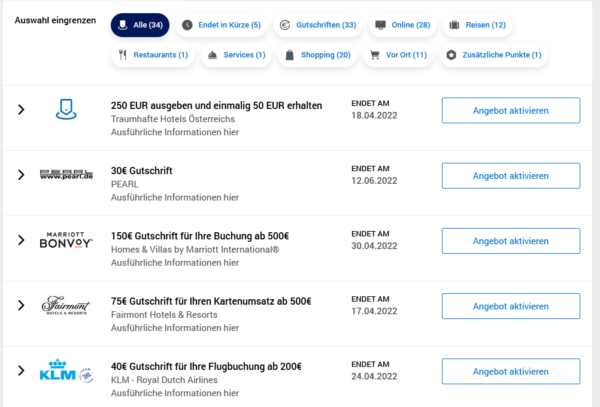This screenshot has width=600, height=407.
Task: Show offers under Endet in Kürze (5)
Action: [x=222, y=24]
